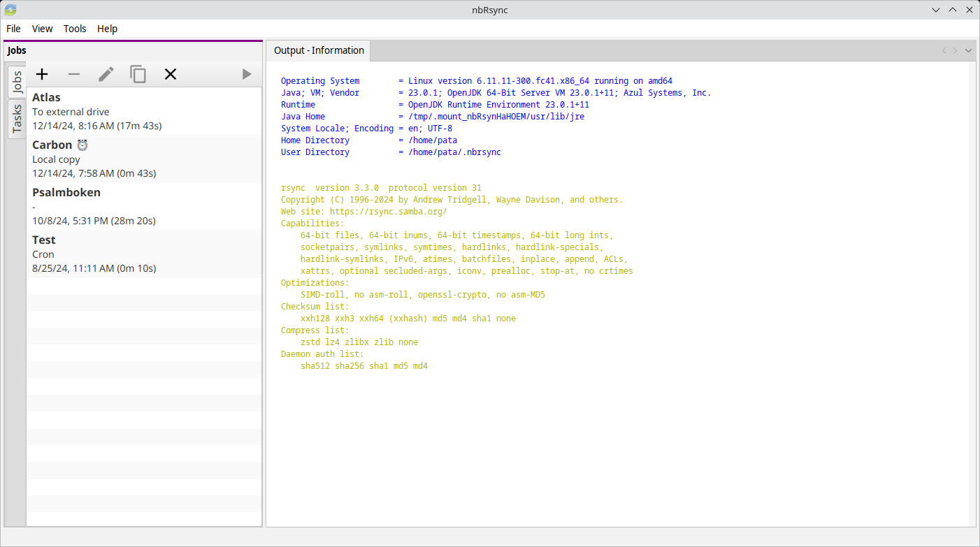Select the Output - Information tab

tap(319, 50)
